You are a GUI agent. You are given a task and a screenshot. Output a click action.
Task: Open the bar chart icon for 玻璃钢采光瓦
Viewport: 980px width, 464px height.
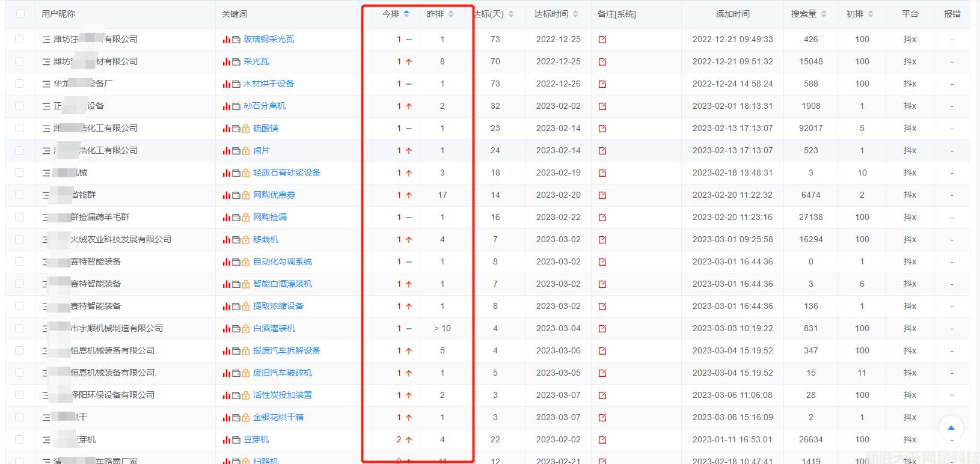point(227,40)
